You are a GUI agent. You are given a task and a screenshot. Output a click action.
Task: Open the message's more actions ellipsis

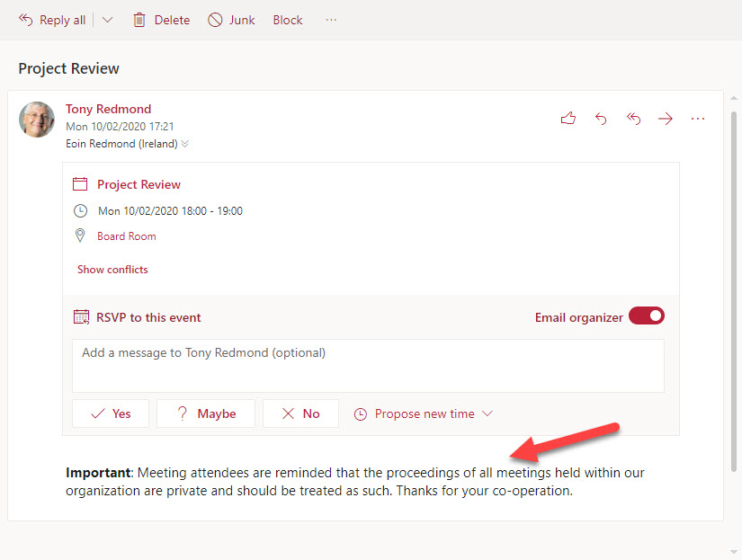coord(698,119)
